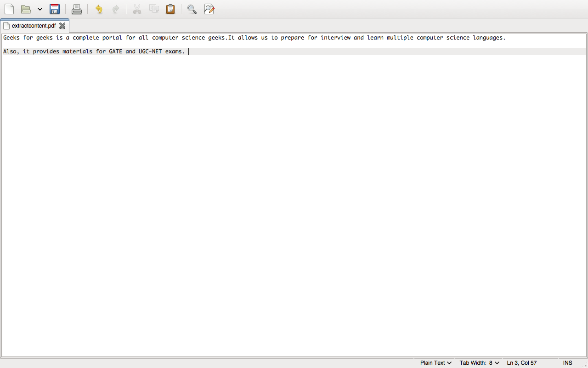Paste from the clipboard
Image resolution: width=588 pixels, height=368 pixels.
tap(170, 9)
